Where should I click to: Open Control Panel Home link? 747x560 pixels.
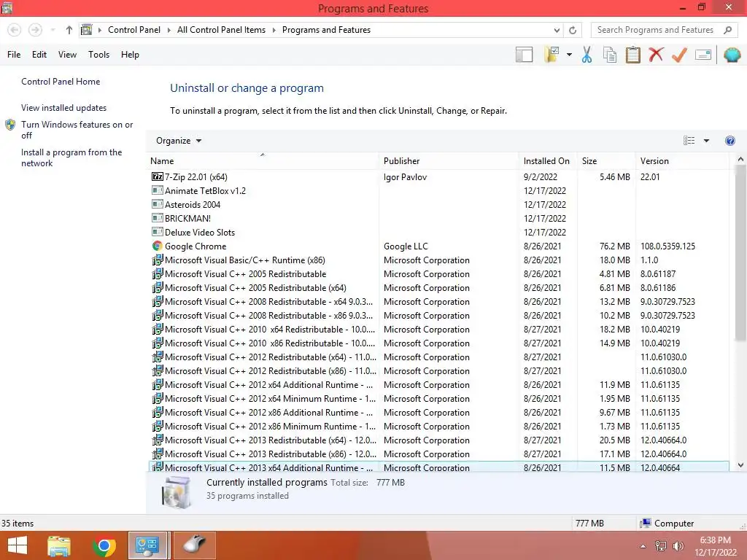(61, 82)
